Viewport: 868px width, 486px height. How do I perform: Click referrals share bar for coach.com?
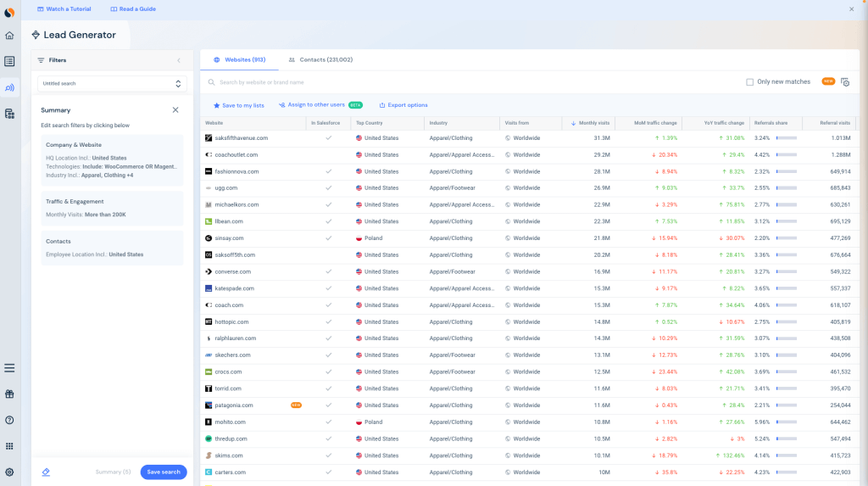coord(786,304)
